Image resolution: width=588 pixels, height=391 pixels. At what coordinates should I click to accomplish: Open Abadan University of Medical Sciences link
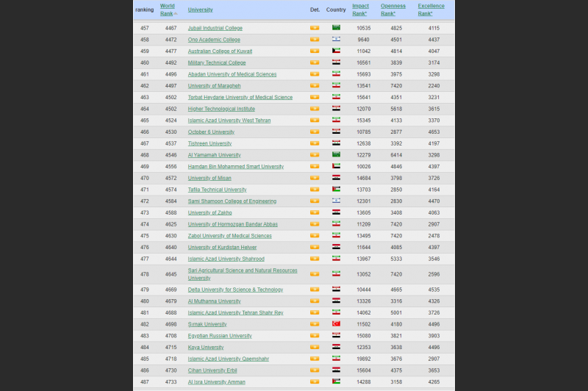(x=232, y=74)
